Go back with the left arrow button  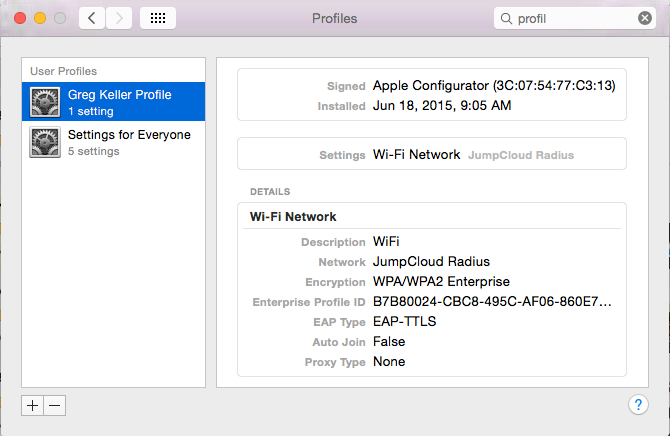(92, 18)
